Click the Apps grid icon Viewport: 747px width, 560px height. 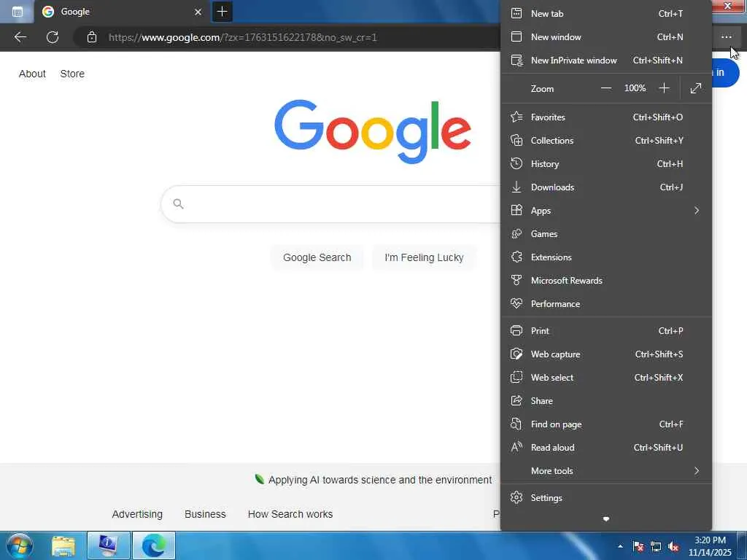516,210
